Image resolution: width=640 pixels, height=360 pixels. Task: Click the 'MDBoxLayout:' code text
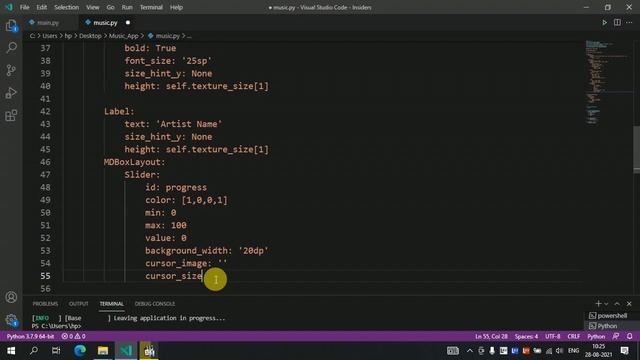[x=135, y=162]
